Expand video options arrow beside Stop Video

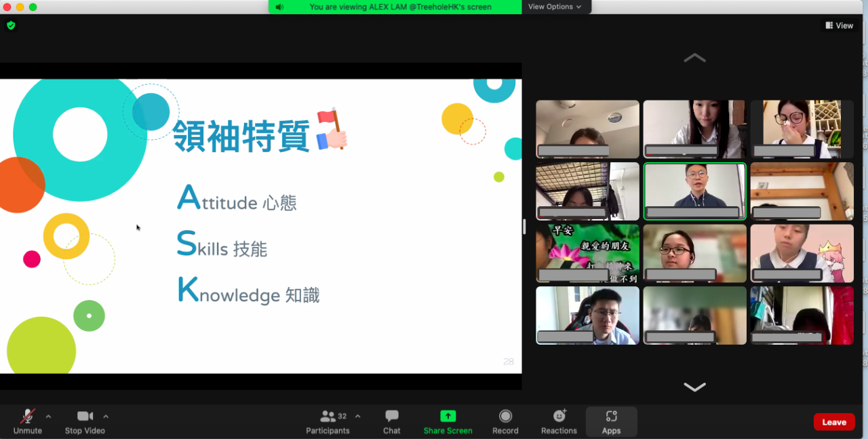pos(106,416)
